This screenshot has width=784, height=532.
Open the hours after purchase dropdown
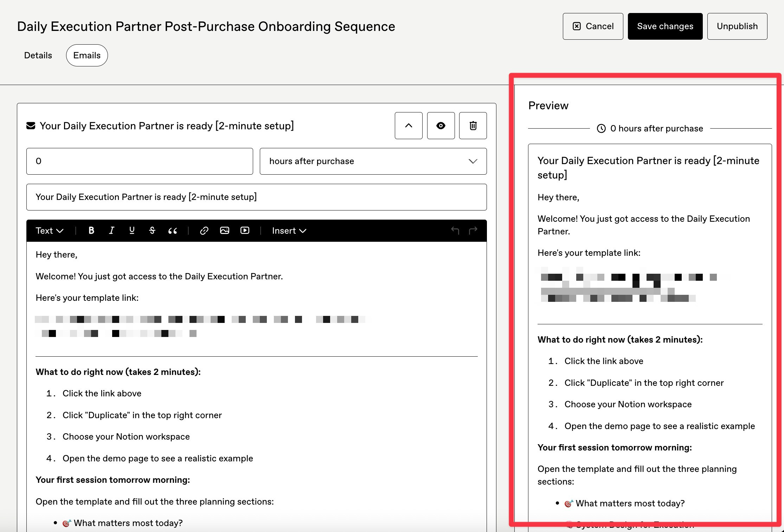373,161
